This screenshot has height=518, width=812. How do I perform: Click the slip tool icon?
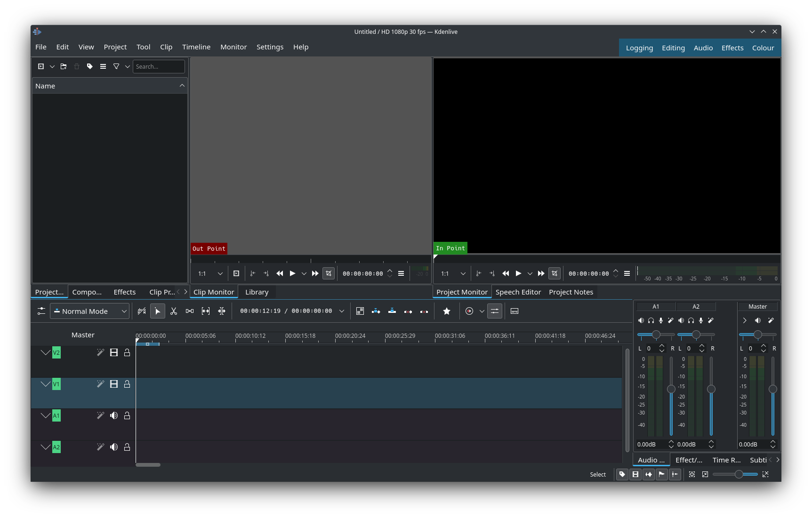206,311
